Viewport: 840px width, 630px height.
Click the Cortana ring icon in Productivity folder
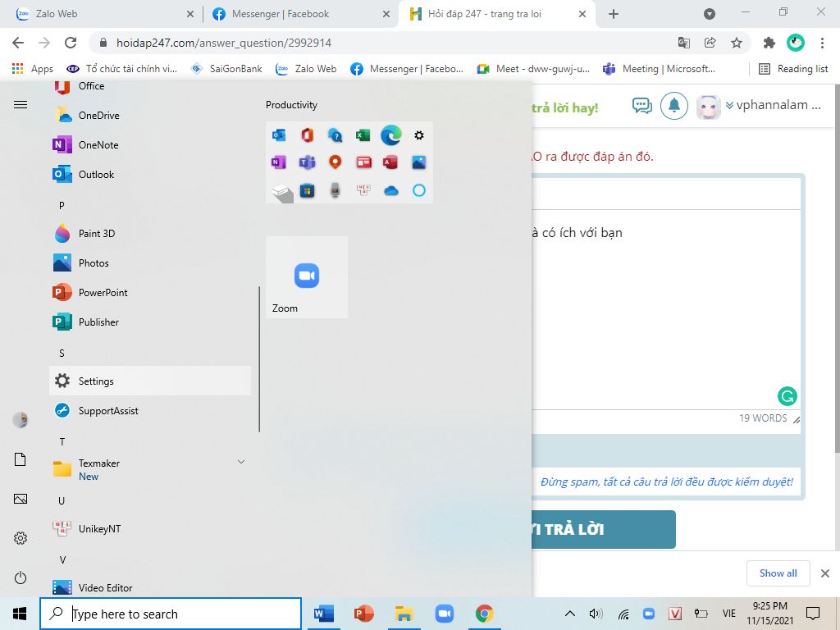coord(419,190)
